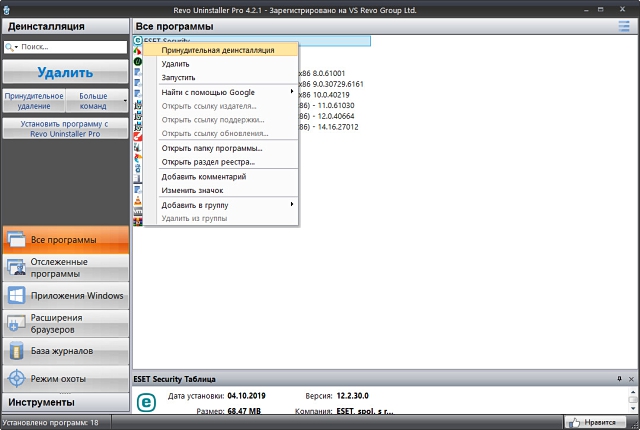Click the Нравится thumbs-up button

[596, 422]
